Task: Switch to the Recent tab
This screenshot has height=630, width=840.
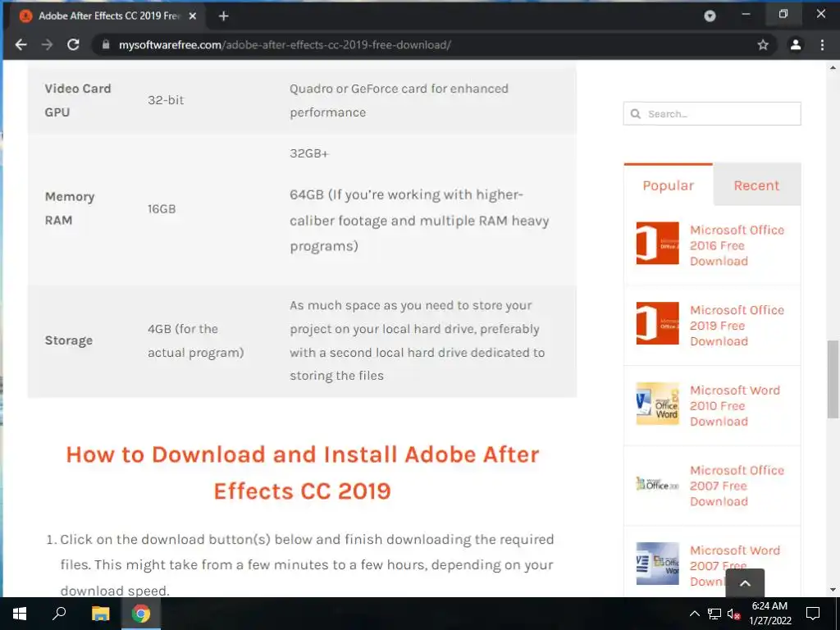Action: (756, 185)
